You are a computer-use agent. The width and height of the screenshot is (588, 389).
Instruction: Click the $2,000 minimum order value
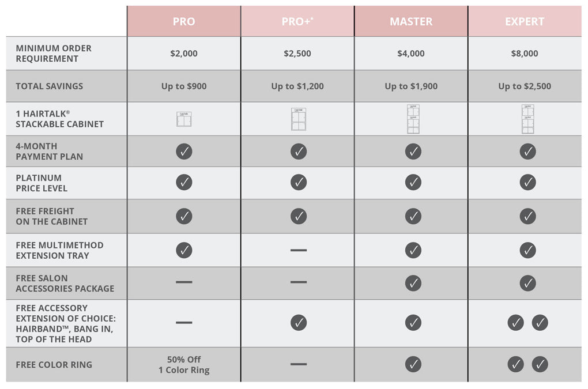[184, 54]
